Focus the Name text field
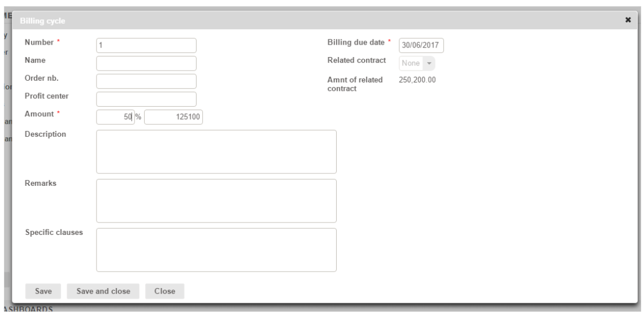 point(146,63)
